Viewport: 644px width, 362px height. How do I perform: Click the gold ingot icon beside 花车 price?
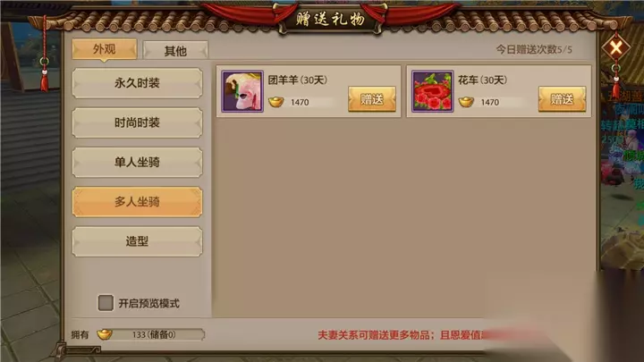point(466,102)
